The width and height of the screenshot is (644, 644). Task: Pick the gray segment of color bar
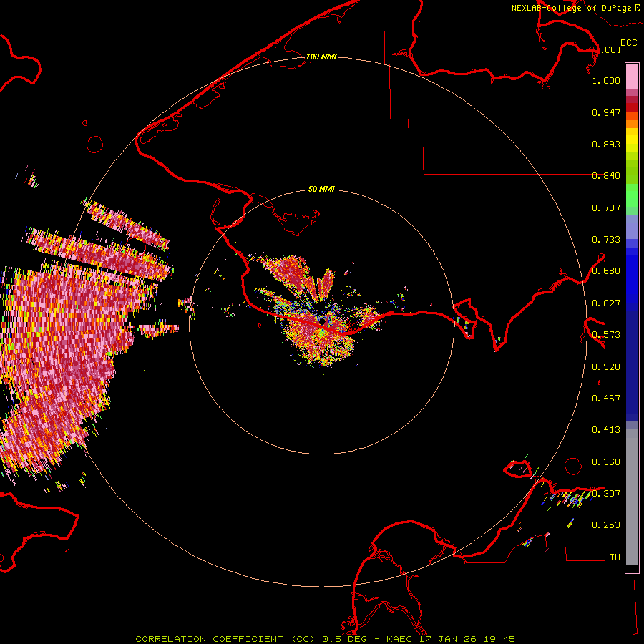pos(632,497)
